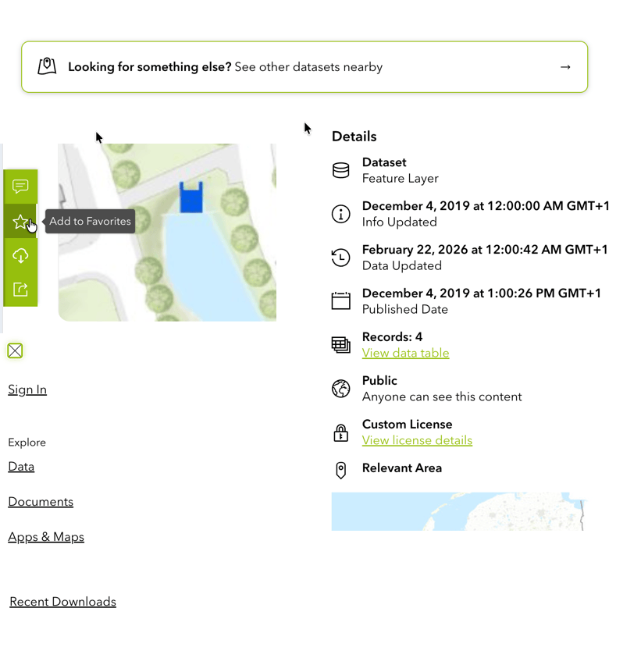This screenshot has height=672, width=641.
Task: Click the right arrow in the datasets banner
Action: (x=565, y=67)
